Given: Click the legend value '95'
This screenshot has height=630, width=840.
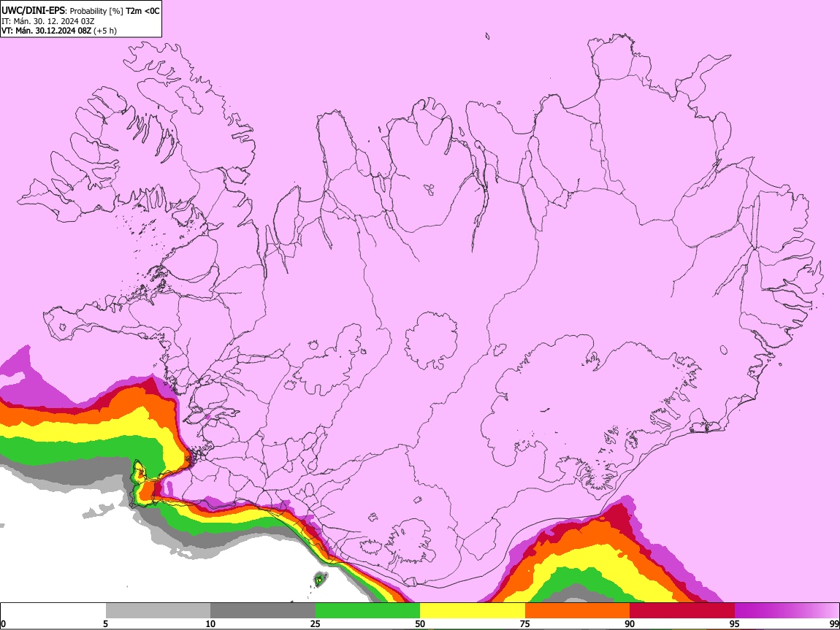Looking at the screenshot, I should click(x=735, y=624).
